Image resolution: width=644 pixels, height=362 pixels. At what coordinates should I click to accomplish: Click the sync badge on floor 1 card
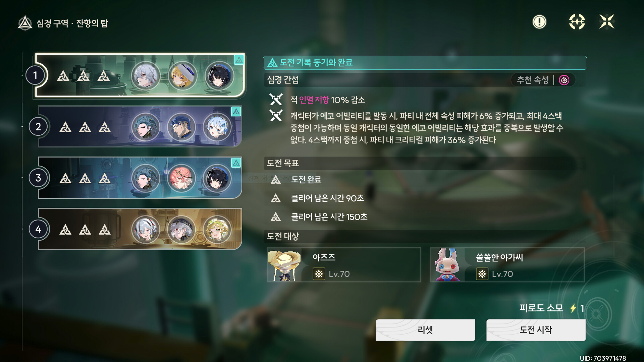[x=239, y=60]
